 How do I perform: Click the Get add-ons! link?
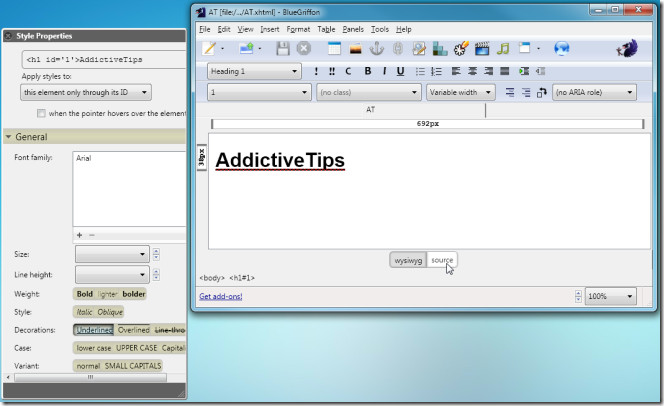pos(221,296)
